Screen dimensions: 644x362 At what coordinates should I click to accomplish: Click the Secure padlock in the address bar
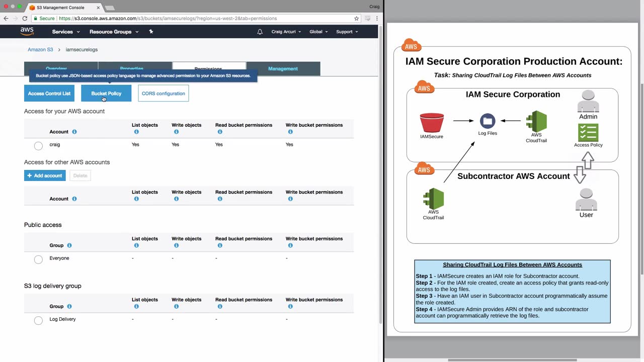[36, 18]
